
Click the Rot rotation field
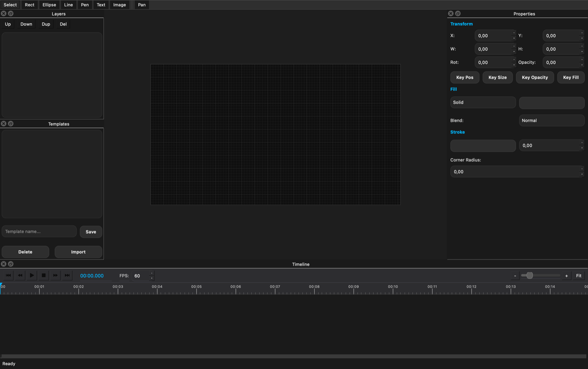coord(495,62)
